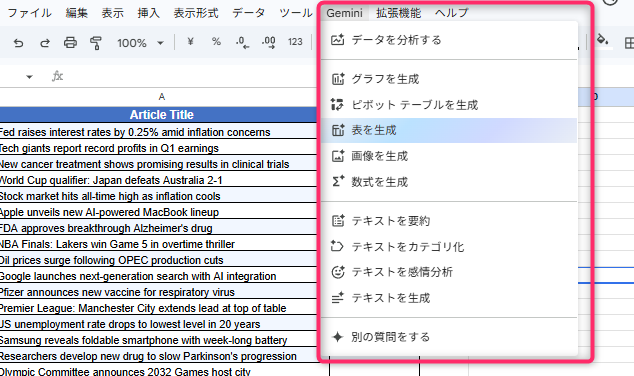Image resolution: width=634 pixels, height=376 pixels.
Task: Choose 数式を生成 menu item
Action: (x=449, y=182)
